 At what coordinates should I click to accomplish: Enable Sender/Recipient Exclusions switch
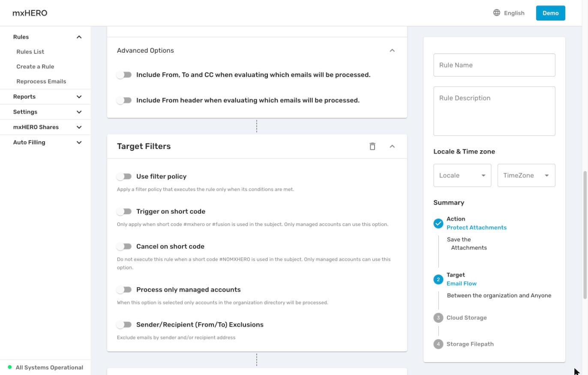(124, 325)
